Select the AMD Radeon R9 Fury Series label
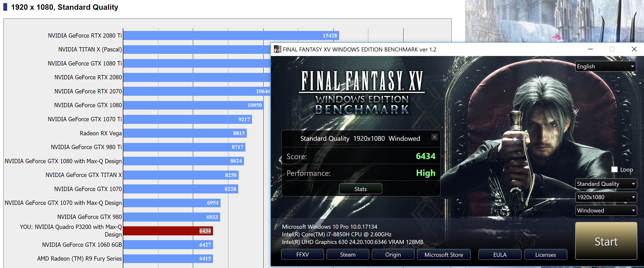The width and height of the screenshot is (644, 268). click(79, 258)
